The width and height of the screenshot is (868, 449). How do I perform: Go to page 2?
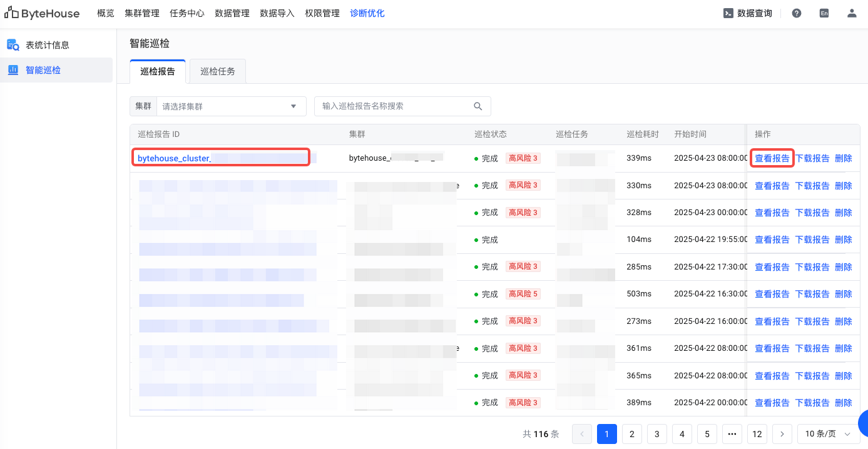click(632, 433)
